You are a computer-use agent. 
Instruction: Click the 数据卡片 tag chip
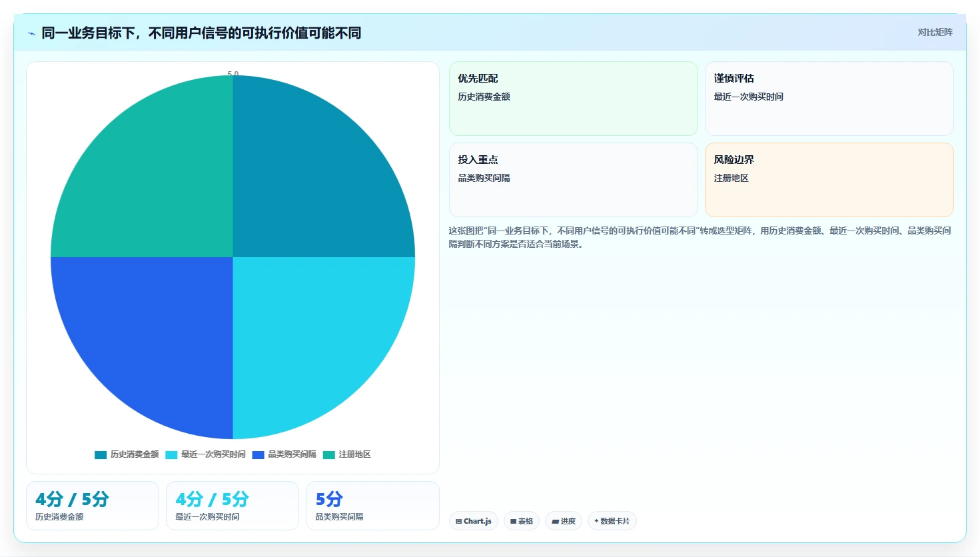click(612, 521)
